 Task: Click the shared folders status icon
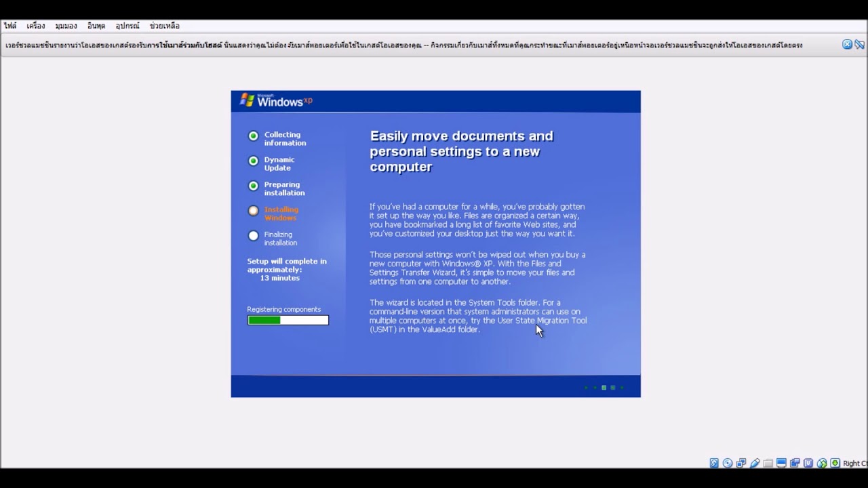click(x=768, y=463)
